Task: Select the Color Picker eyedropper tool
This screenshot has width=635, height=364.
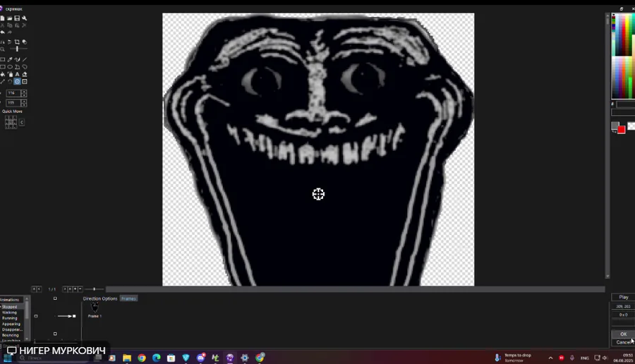Action: click(10, 59)
